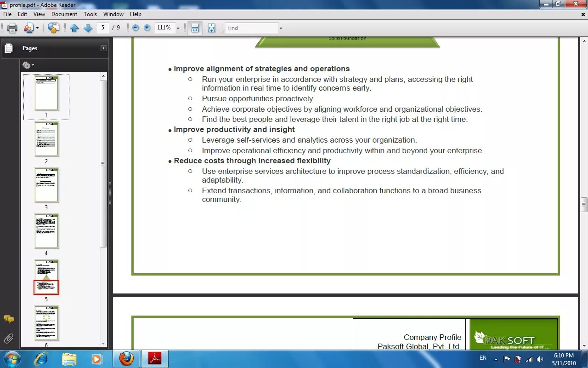Open Windows Explorer folder in taskbar

point(69,358)
